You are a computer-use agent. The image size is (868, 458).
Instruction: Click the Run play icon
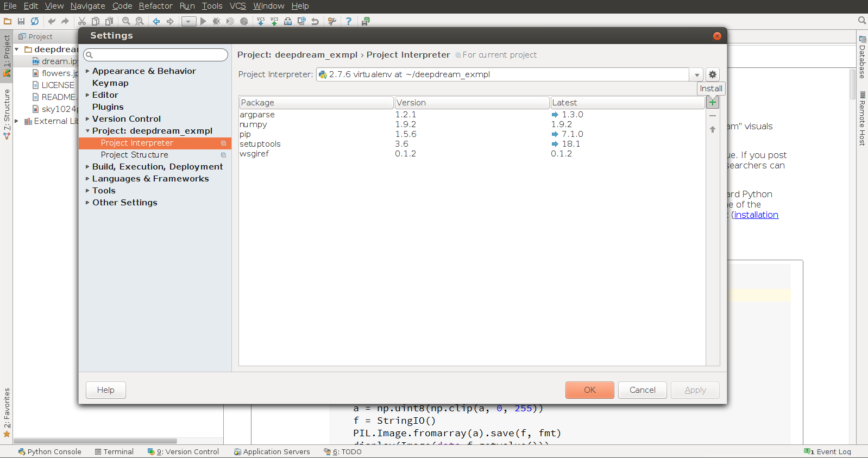(x=203, y=21)
